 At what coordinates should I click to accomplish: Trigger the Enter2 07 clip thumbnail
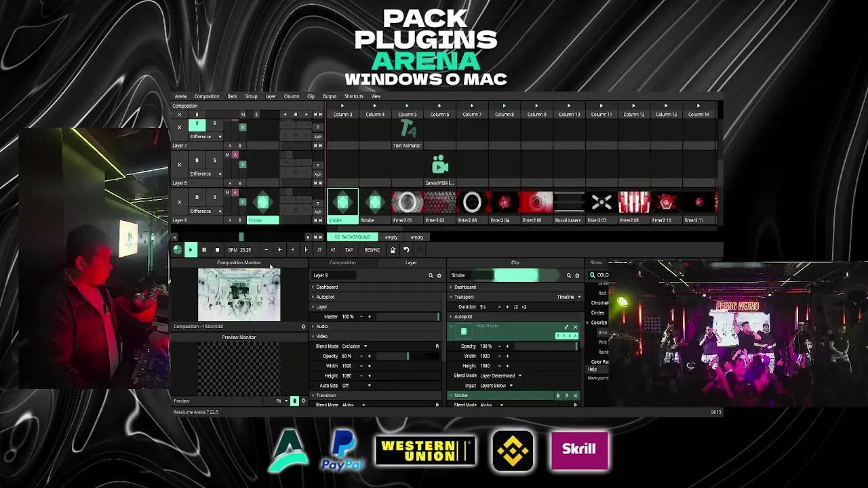click(x=601, y=203)
